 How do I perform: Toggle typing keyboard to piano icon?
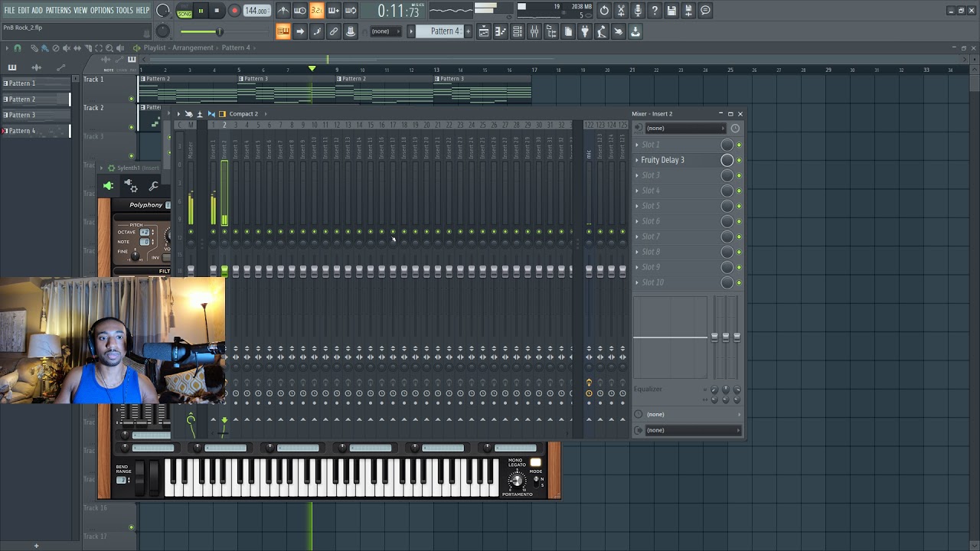pyautogui.click(x=283, y=31)
